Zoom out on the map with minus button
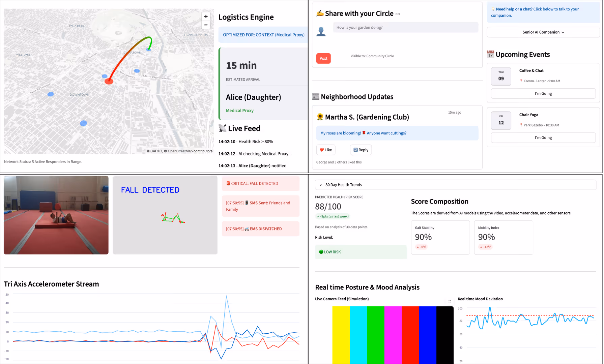 pyautogui.click(x=206, y=25)
